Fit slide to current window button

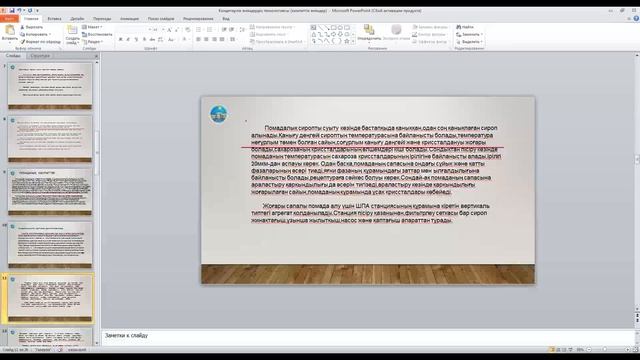636,349
